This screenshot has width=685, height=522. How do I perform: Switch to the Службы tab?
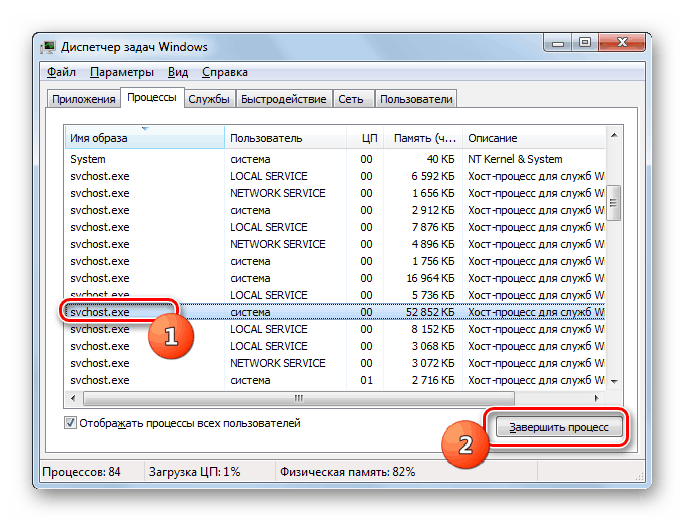[209, 99]
